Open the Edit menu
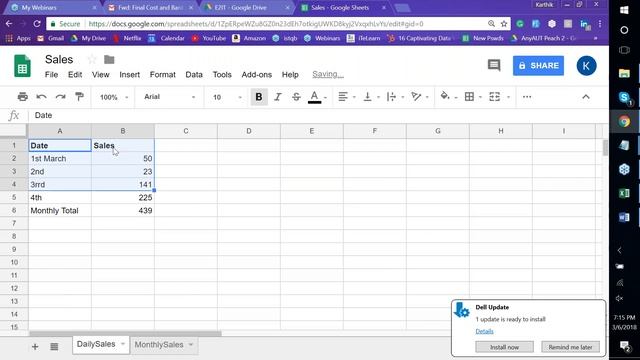The height and width of the screenshot is (360, 640). 75,75
